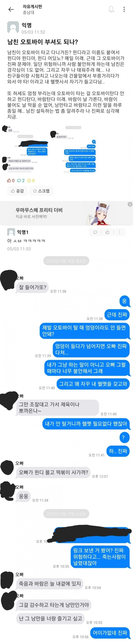
Task: Open the three-dot overflow menu at top
Action: (x=124, y=9)
